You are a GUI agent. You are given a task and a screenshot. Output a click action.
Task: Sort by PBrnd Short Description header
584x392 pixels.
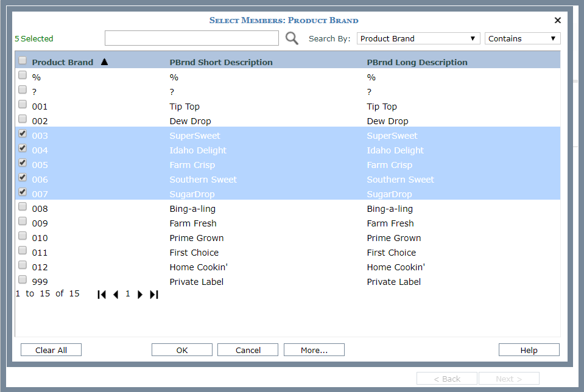pos(221,62)
